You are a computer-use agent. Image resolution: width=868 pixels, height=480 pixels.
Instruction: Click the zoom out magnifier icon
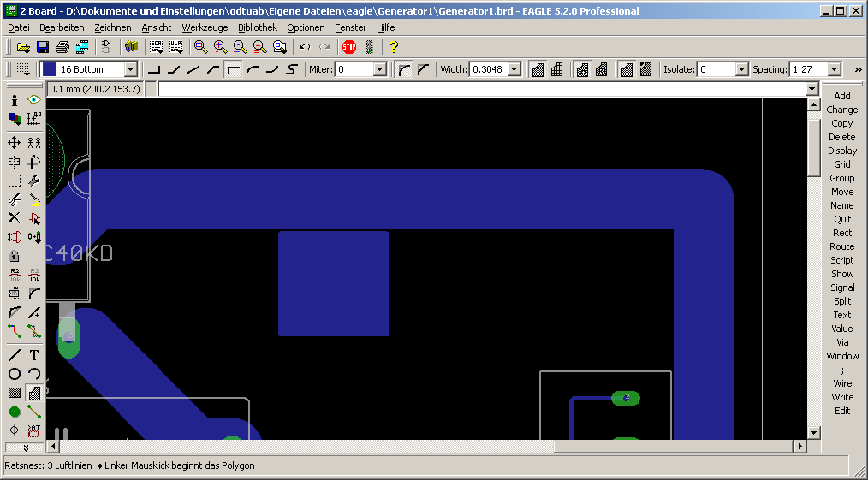(x=240, y=47)
